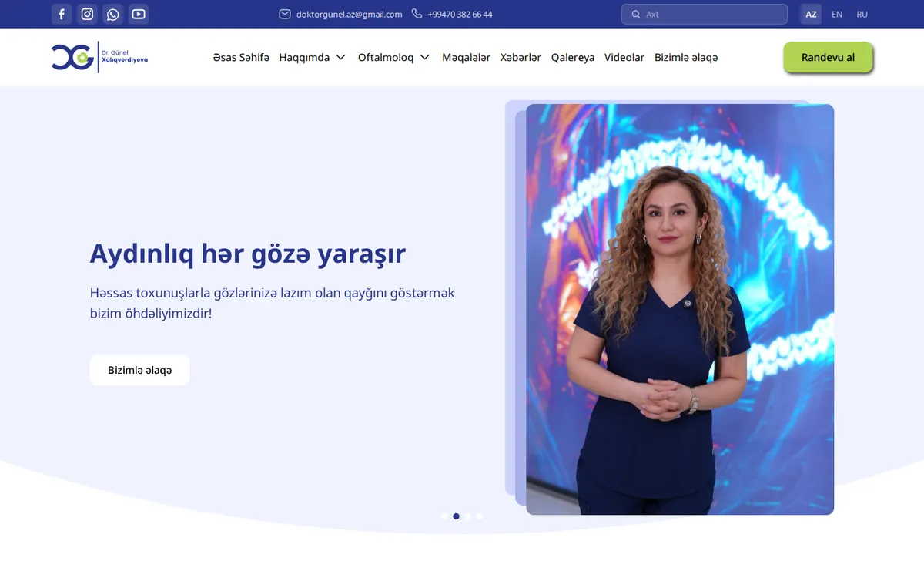
Task: Open the Haqqımda menu item
Action: point(304,58)
